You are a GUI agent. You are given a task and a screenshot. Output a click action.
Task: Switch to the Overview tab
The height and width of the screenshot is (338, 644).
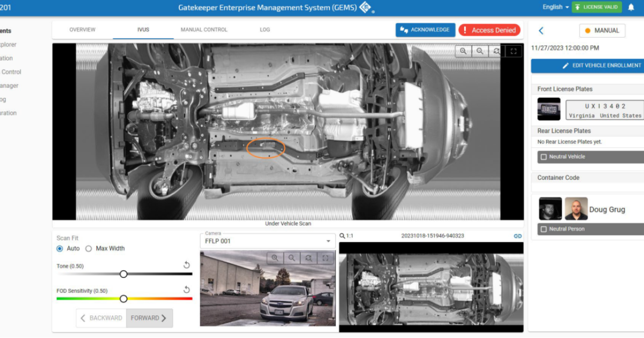[x=82, y=30]
